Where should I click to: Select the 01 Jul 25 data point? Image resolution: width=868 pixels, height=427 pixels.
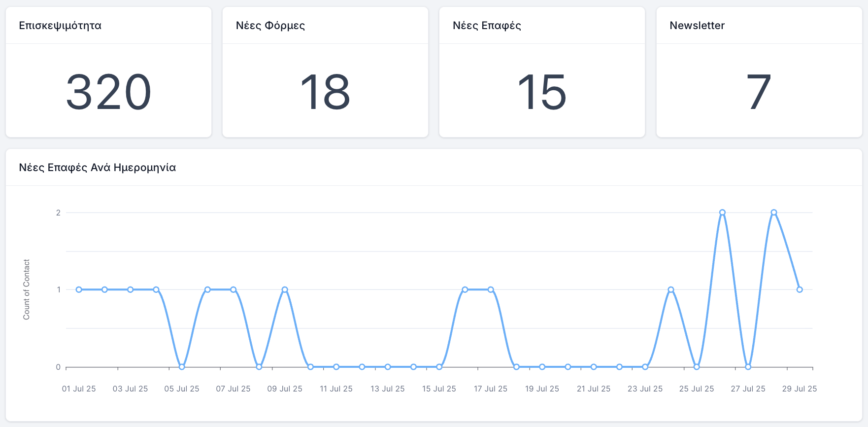click(x=79, y=289)
